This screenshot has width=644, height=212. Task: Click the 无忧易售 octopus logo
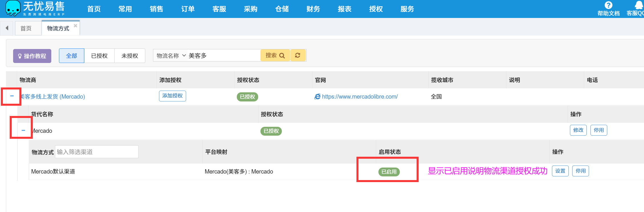[x=13, y=8]
